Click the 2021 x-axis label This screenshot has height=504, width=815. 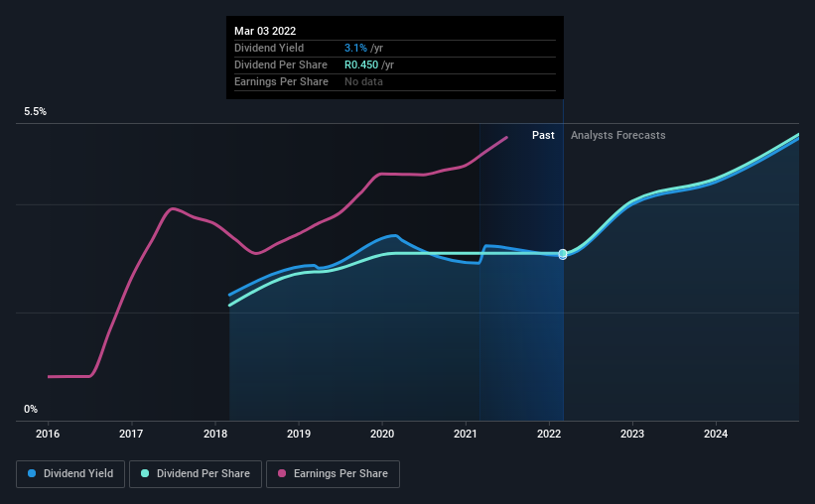click(x=466, y=434)
